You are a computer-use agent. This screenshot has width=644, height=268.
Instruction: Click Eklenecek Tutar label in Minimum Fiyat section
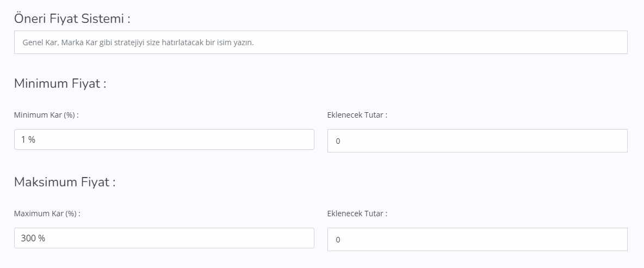click(x=357, y=115)
